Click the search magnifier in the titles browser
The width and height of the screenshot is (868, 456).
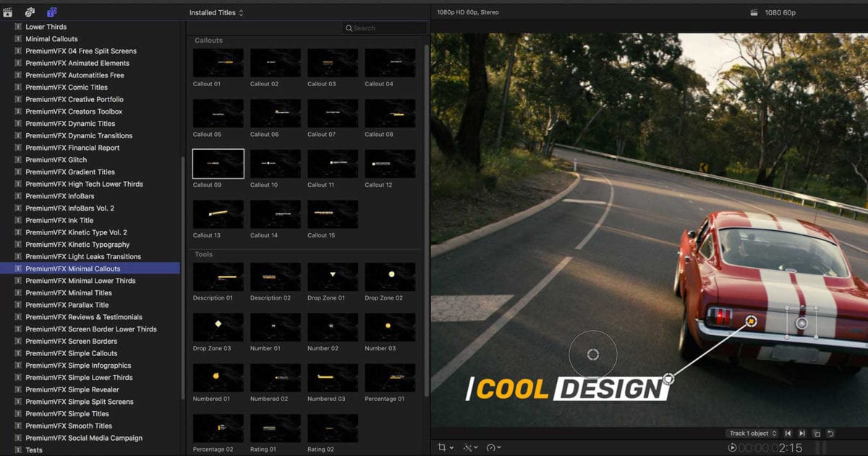point(350,28)
